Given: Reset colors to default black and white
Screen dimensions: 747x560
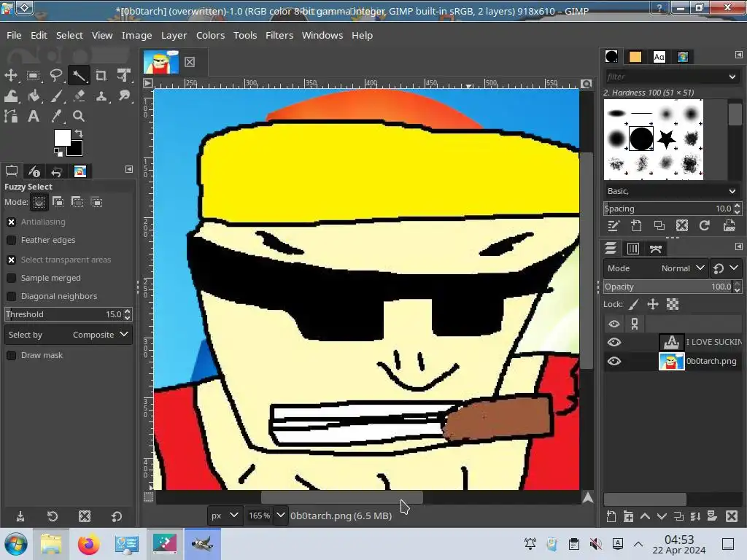Looking at the screenshot, I should (x=58, y=152).
